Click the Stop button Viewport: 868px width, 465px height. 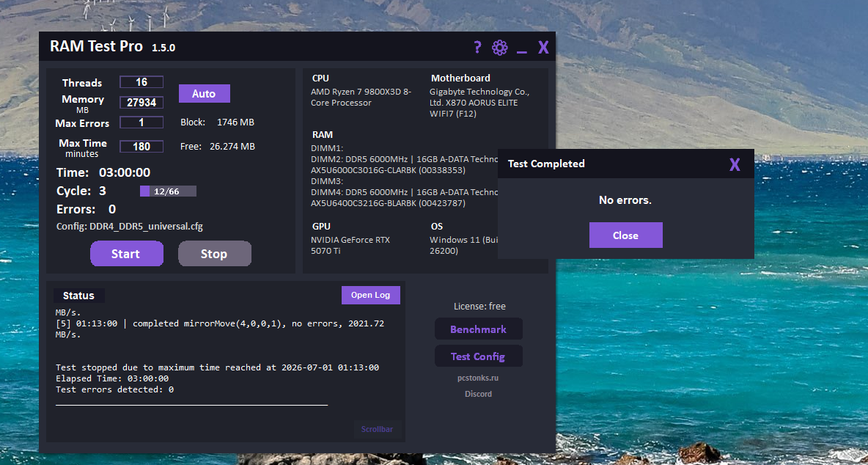pyautogui.click(x=214, y=254)
